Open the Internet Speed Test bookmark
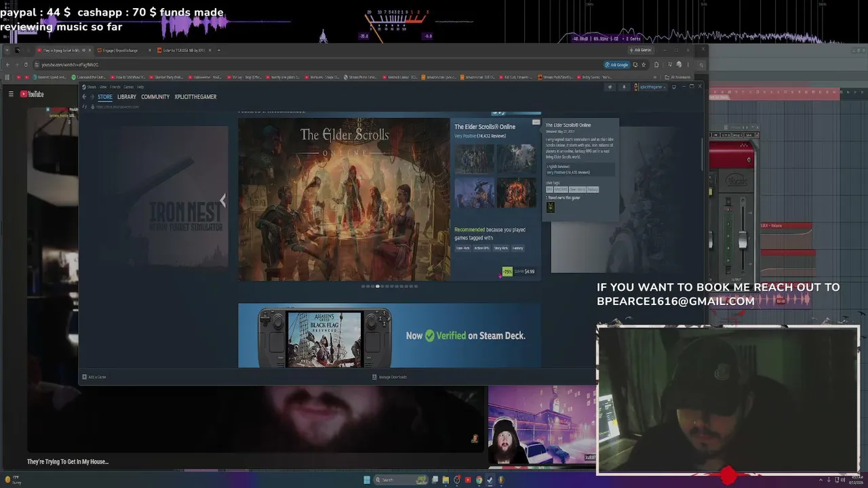 pyautogui.click(x=50, y=77)
